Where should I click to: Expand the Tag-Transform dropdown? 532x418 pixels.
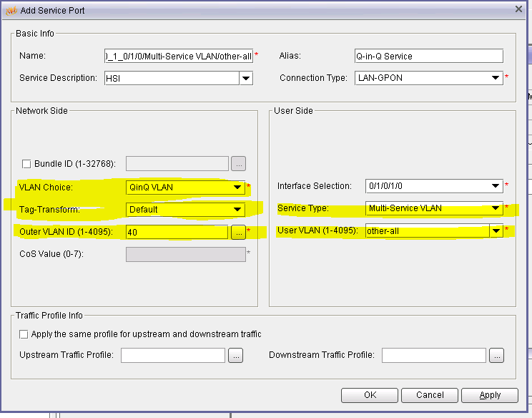238,210
